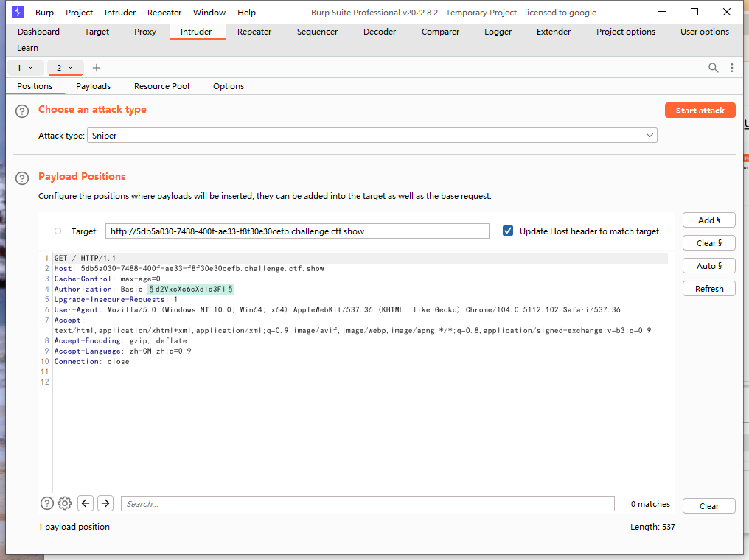The image size is (749, 560).
Task: Click the Host header line
Action: (x=189, y=269)
